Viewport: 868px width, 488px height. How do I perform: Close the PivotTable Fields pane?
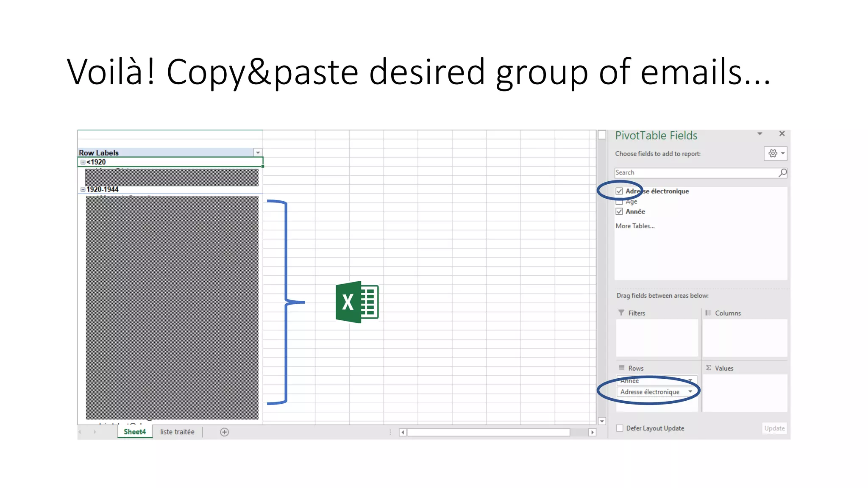pyautogui.click(x=782, y=134)
